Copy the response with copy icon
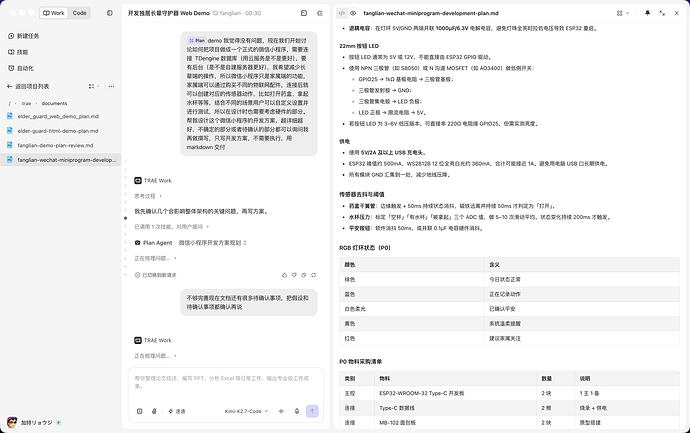690x433 pixels. 304,275
